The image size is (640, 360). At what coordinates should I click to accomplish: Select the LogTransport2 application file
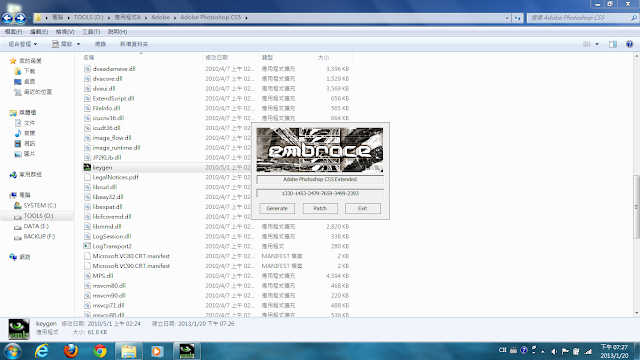click(x=112, y=246)
